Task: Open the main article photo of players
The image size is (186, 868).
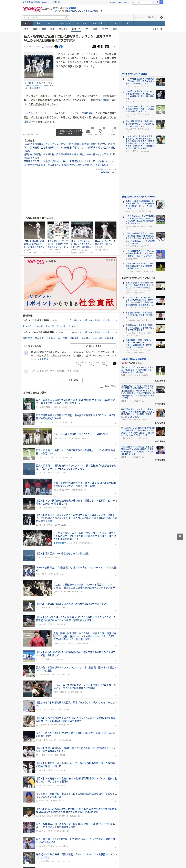Action: click(x=39, y=66)
